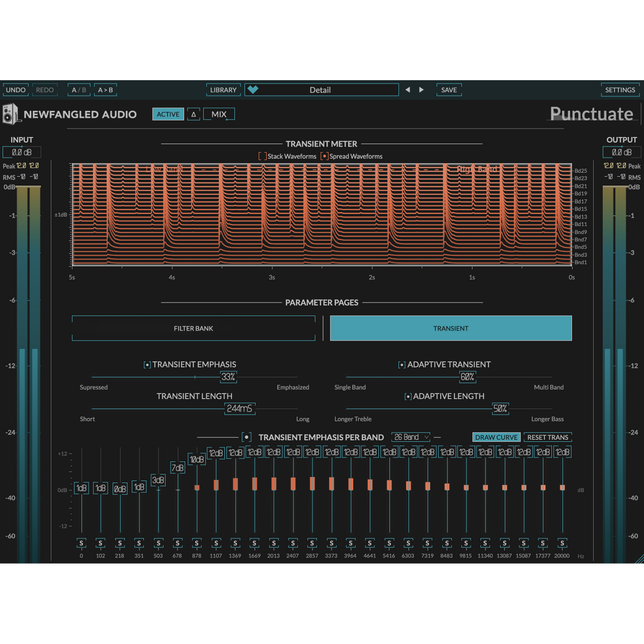Select Stack Waveforms display option

[x=263, y=156]
